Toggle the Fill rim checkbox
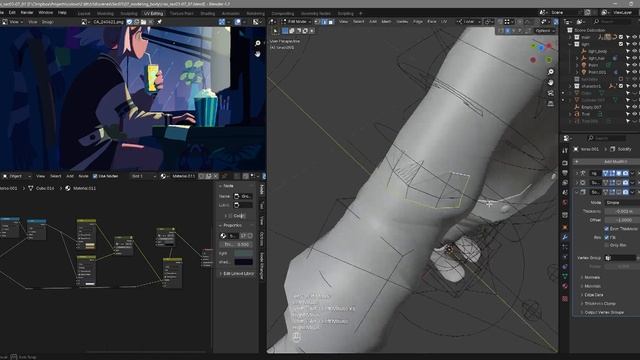 [x=607, y=237]
